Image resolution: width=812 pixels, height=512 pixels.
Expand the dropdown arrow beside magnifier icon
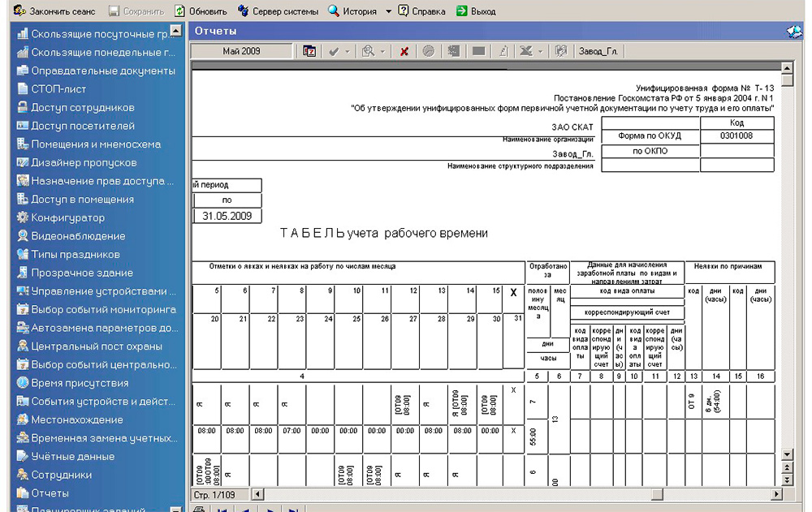click(x=382, y=51)
